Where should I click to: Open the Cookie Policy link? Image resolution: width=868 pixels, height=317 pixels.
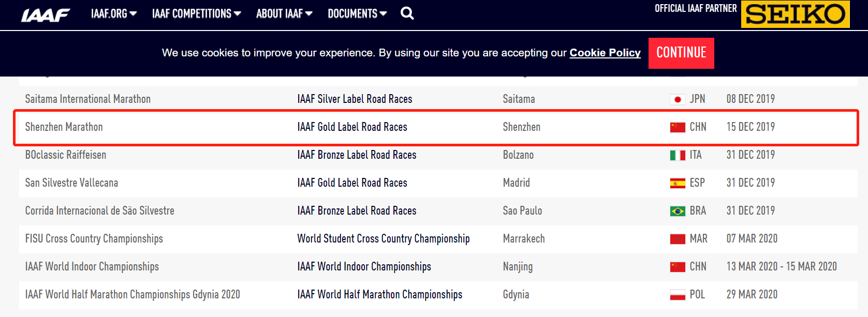(605, 53)
